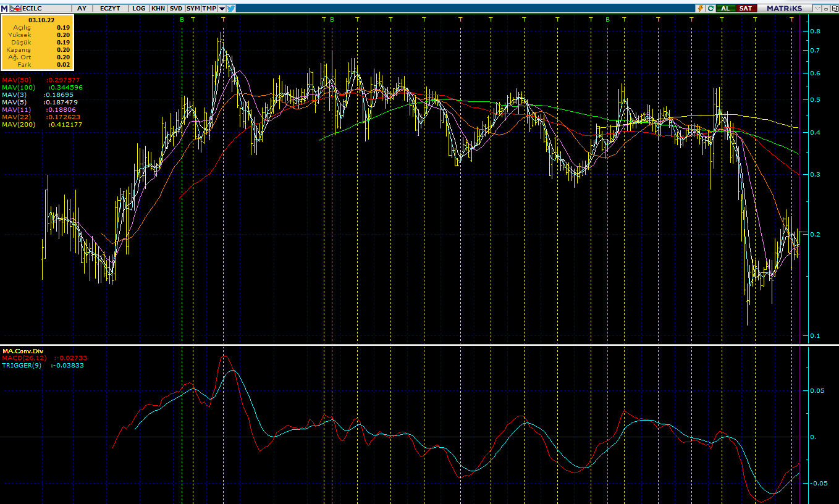Click the Matriks M logo icon
Screen dimensions: 839x504
pos(4,9)
